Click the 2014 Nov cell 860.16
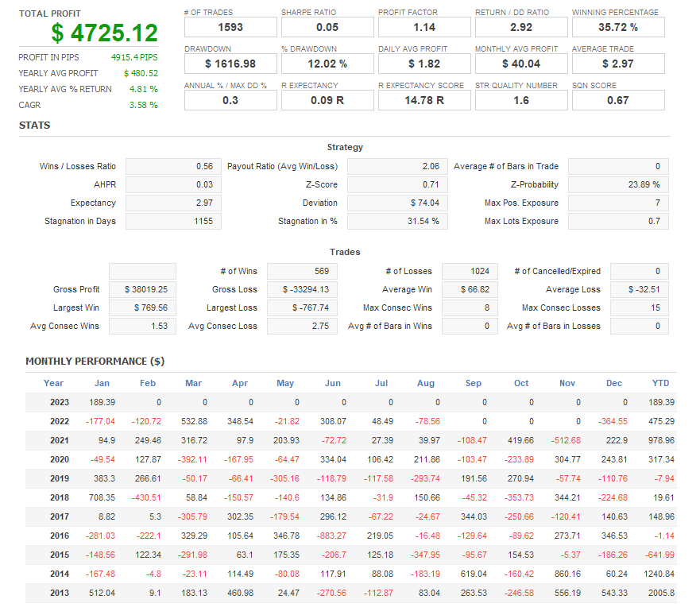This screenshot has height=615, width=700. pos(567,574)
